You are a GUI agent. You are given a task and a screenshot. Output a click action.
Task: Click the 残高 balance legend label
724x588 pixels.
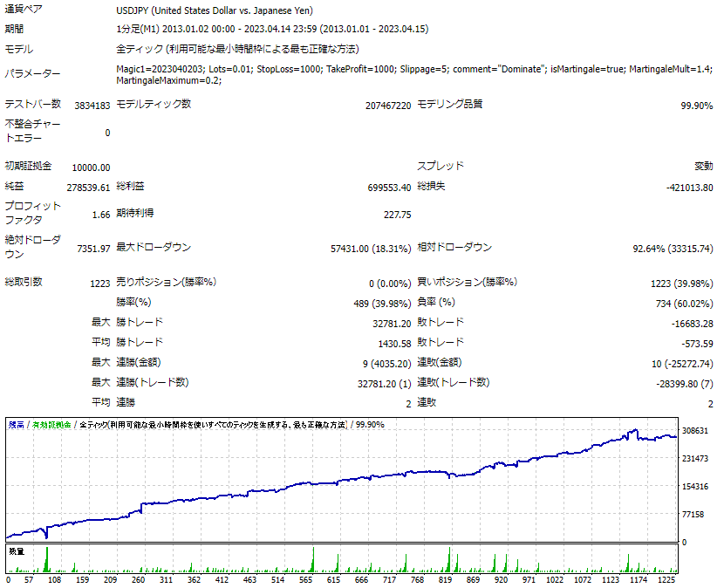coord(17,425)
